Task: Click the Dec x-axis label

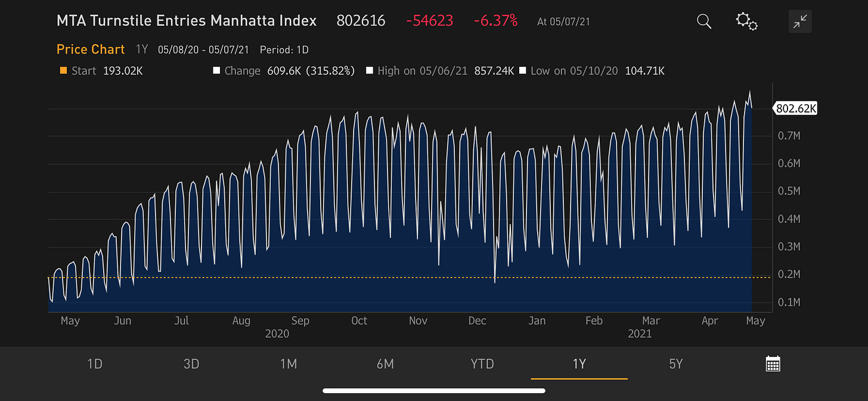Action: pos(477,321)
